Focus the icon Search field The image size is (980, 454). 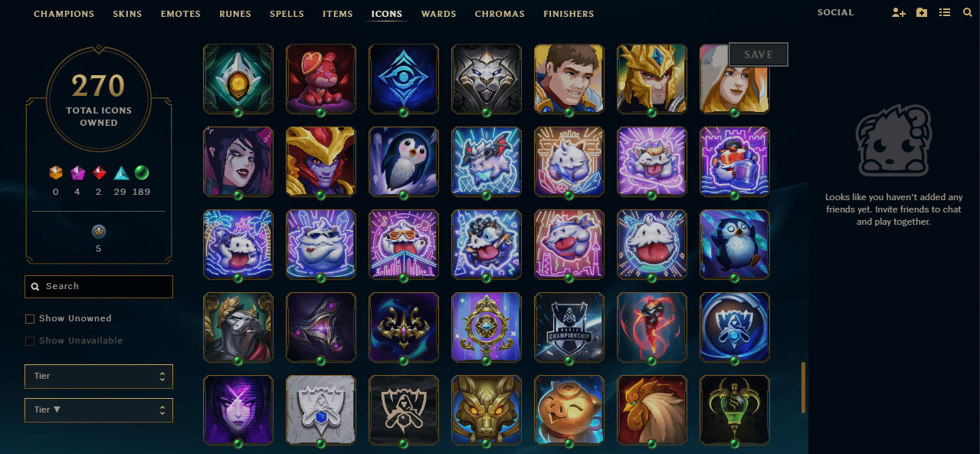99,286
